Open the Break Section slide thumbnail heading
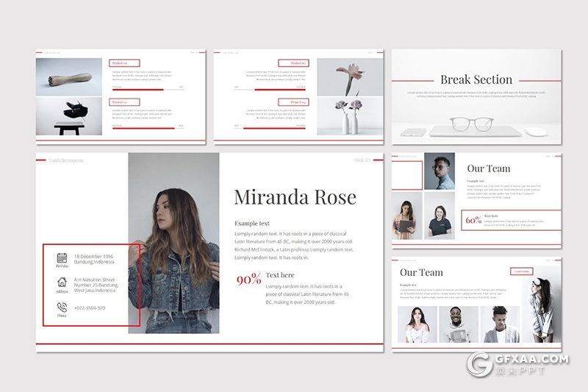Image resolution: width=588 pixels, height=392 pixels. [476, 79]
